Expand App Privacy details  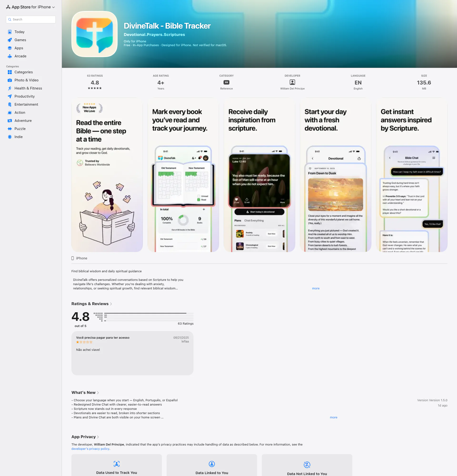click(x=85, y=437)
